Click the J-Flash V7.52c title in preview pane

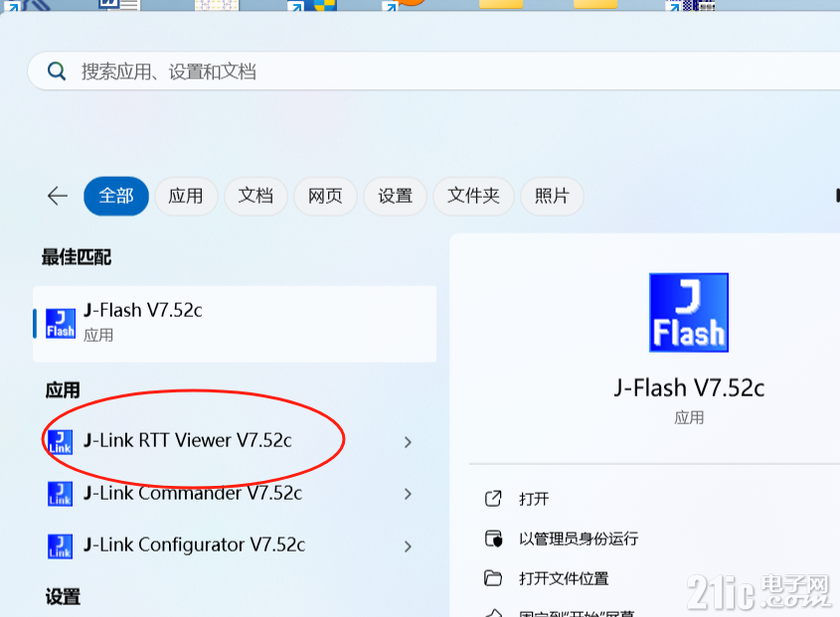[x=689, y=387]
